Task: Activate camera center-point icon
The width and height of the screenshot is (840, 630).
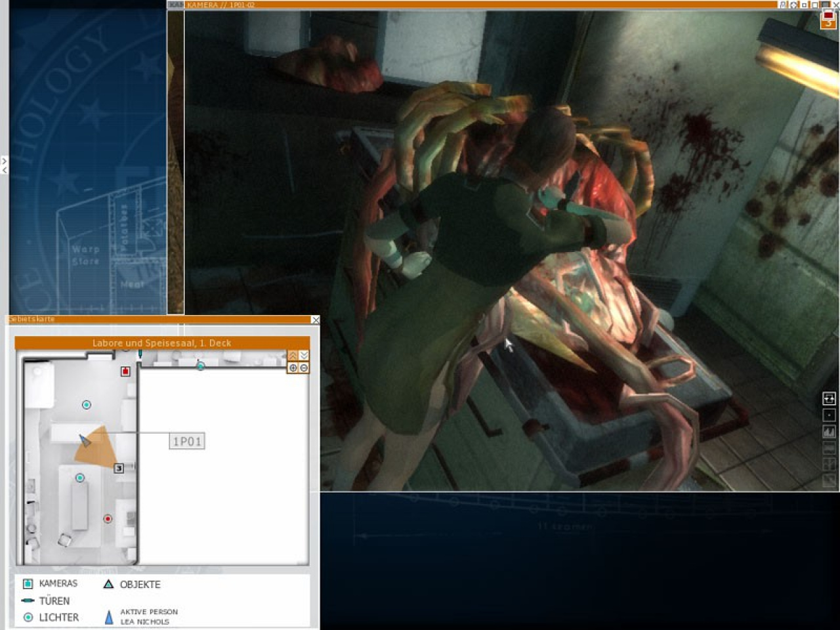Action: point(829,415)
